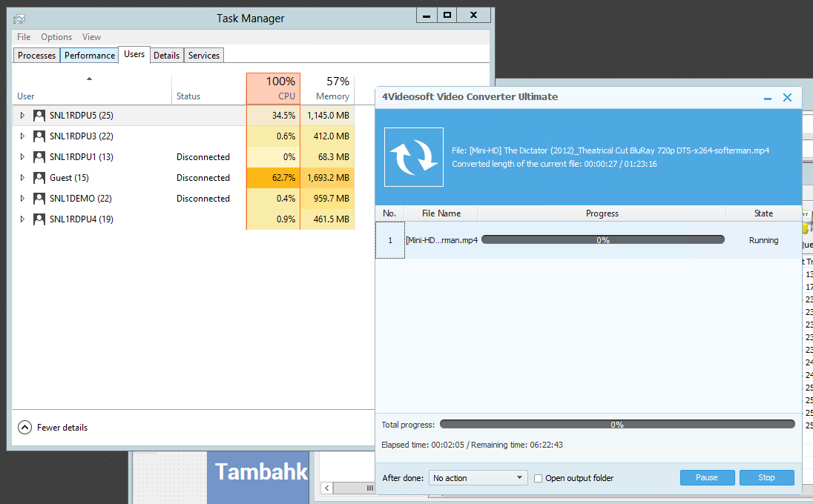Switch to the Details tab

(x=166, y=56)
